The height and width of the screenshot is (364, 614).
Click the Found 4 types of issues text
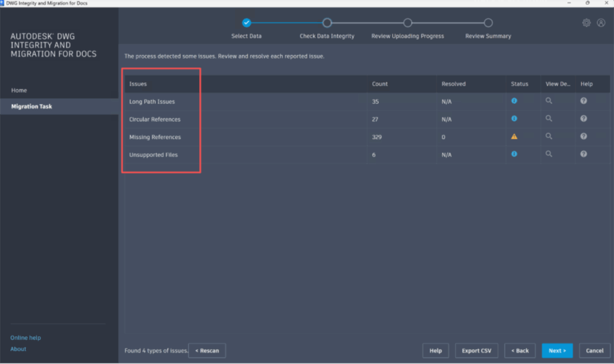click(156, 350)
